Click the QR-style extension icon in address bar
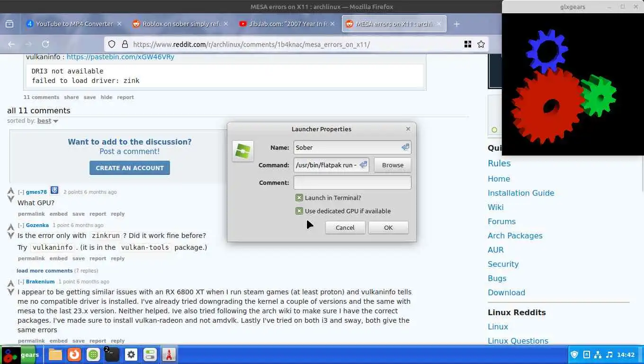The width and height of the screenshot is (644, 364). (468, 44)
